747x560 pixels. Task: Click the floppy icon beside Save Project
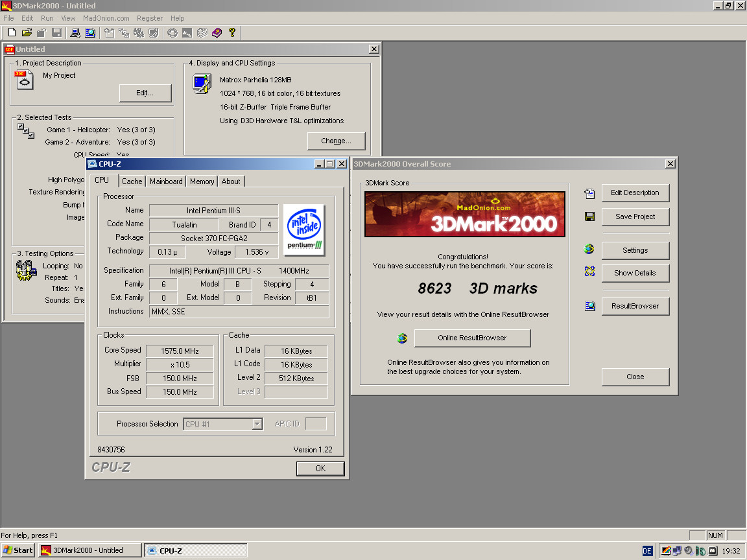[589, 216]
